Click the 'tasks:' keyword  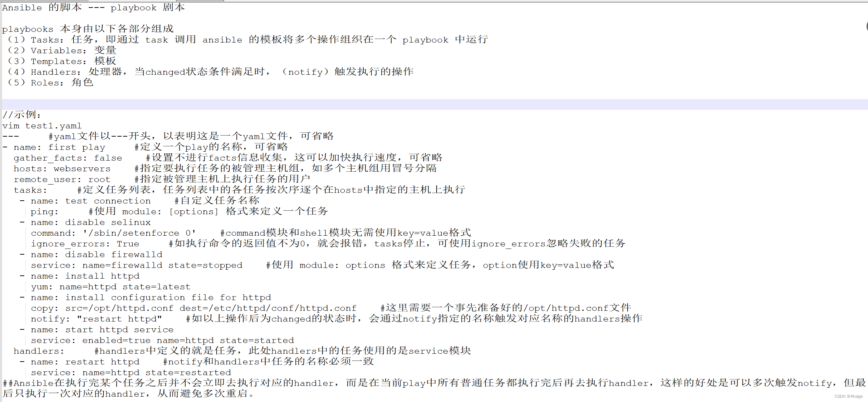click(30, 190)
